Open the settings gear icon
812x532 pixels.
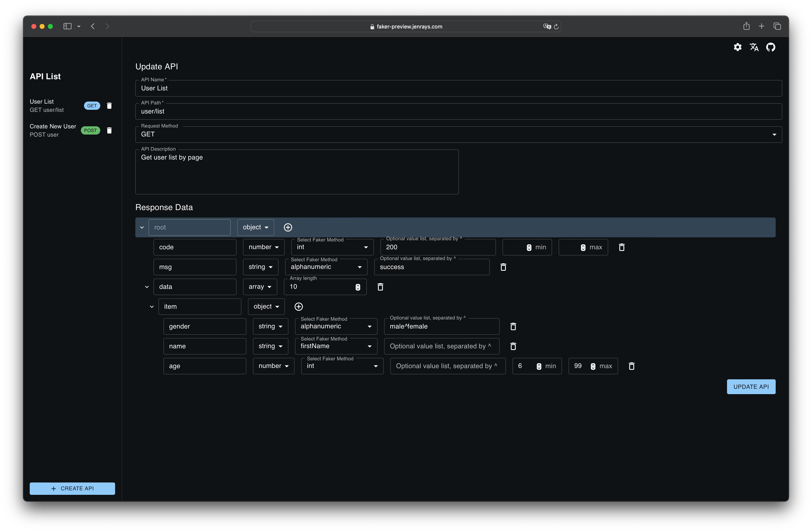[737, 47]
